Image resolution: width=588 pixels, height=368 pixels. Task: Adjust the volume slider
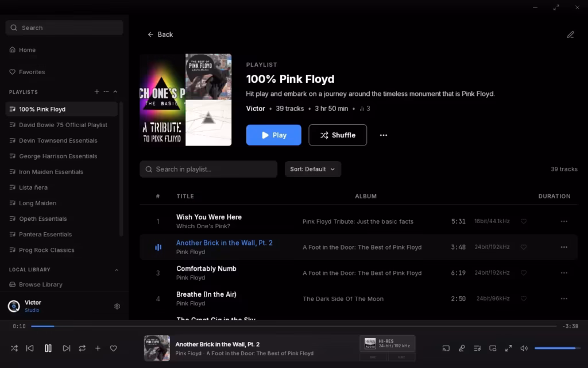point(555,348)
